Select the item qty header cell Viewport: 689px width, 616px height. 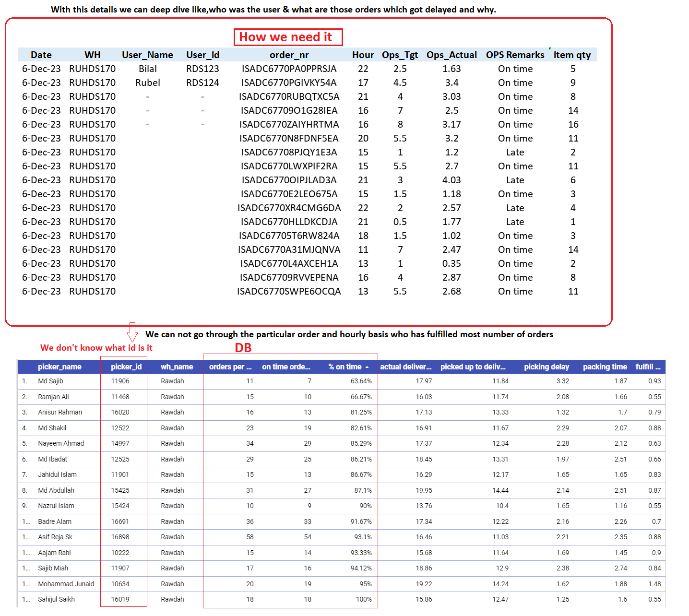click(x=572, y=55)
